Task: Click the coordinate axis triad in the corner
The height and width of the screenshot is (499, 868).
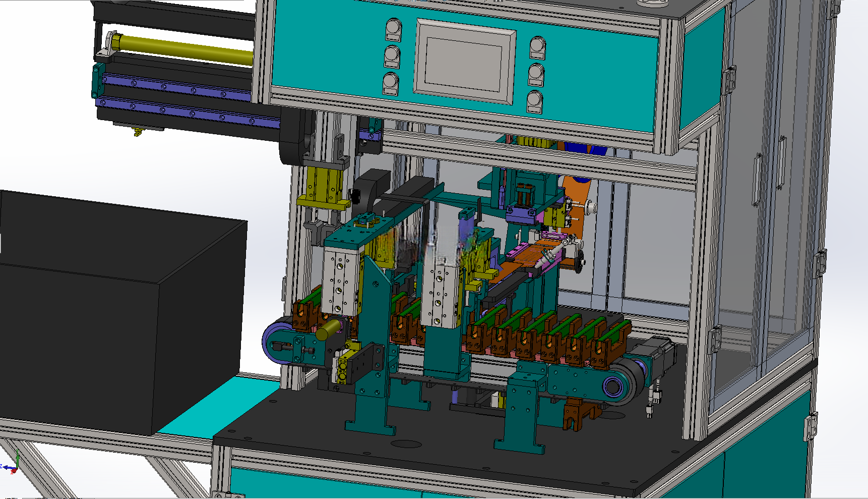Action: 11,466
